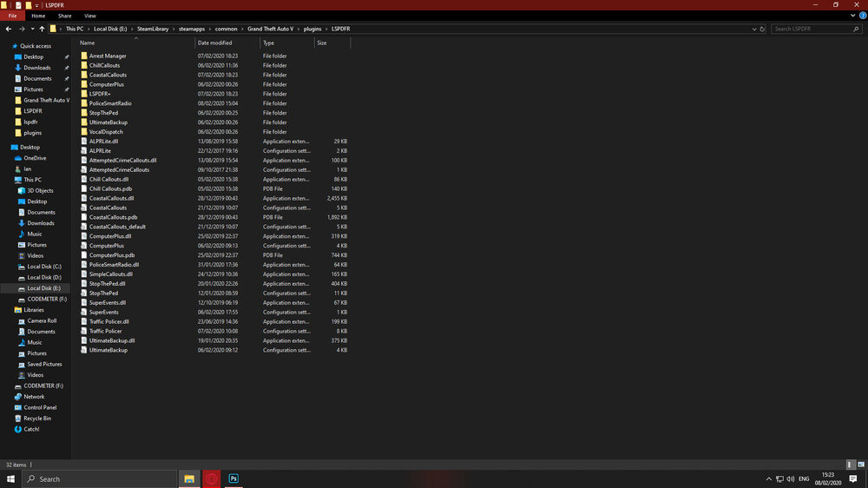Open volume control in system tray
868x488 pixels.
[x=791, y=478]
